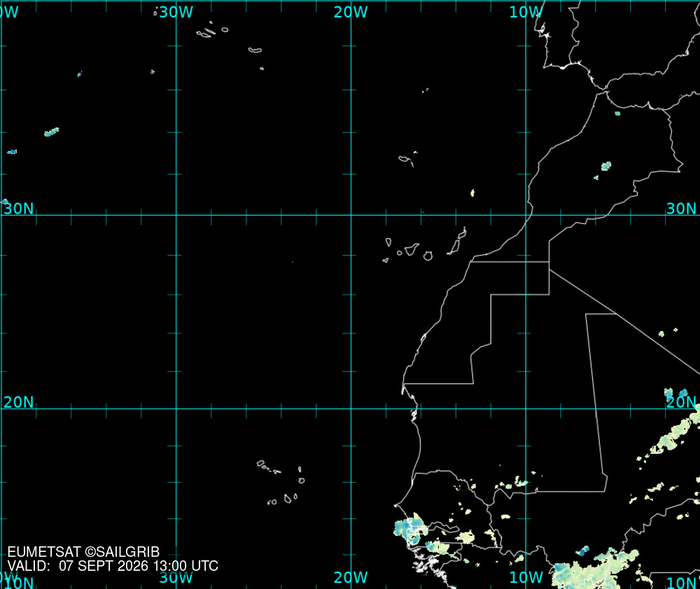The width and height of the screenshot is (700, 589).
Task: Click the bottom 20W longitude label
Action: click(x=351, y=577)
